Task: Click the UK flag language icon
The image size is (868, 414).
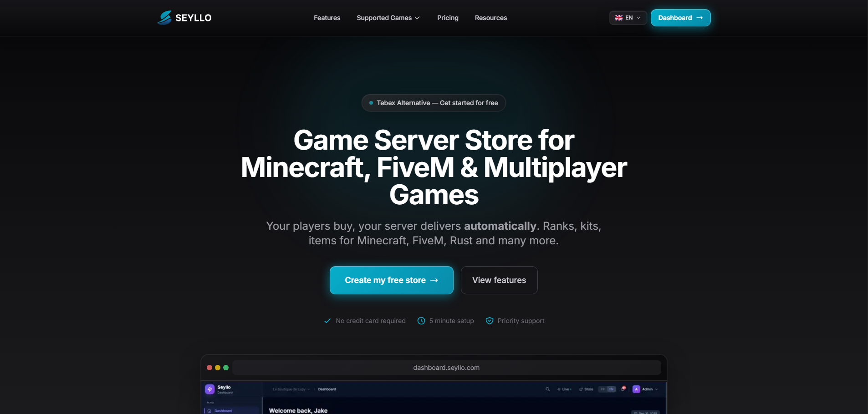Action: coord(619,18)
